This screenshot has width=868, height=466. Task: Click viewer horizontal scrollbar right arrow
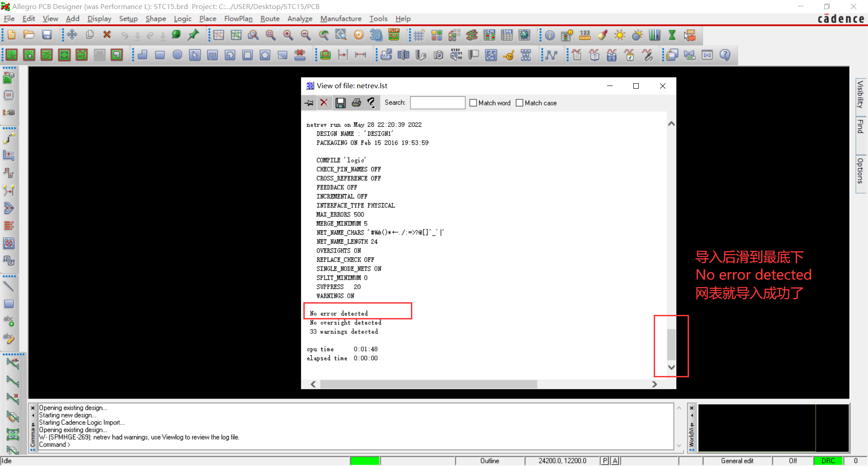click(654, 384)
